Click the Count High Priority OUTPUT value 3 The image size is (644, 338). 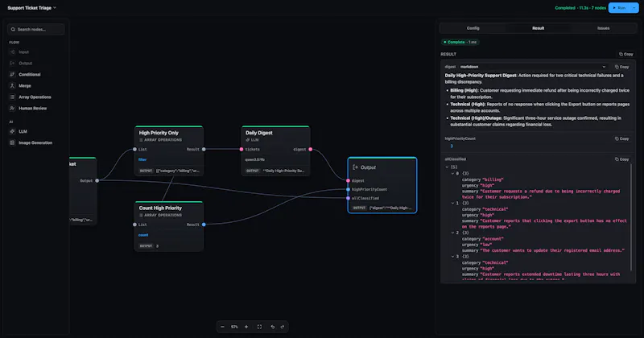(x=157, y=246)
